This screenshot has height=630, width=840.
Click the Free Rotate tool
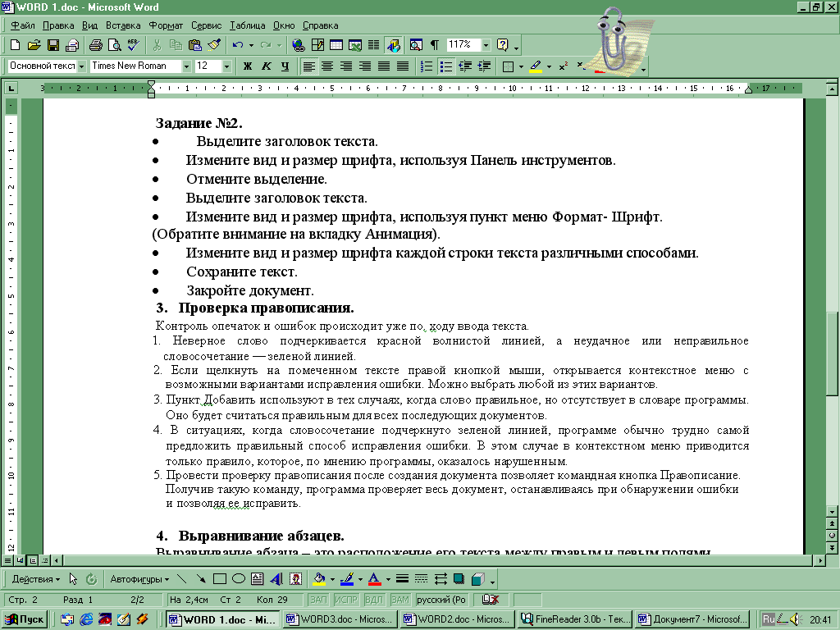click(x=92, y=578)
